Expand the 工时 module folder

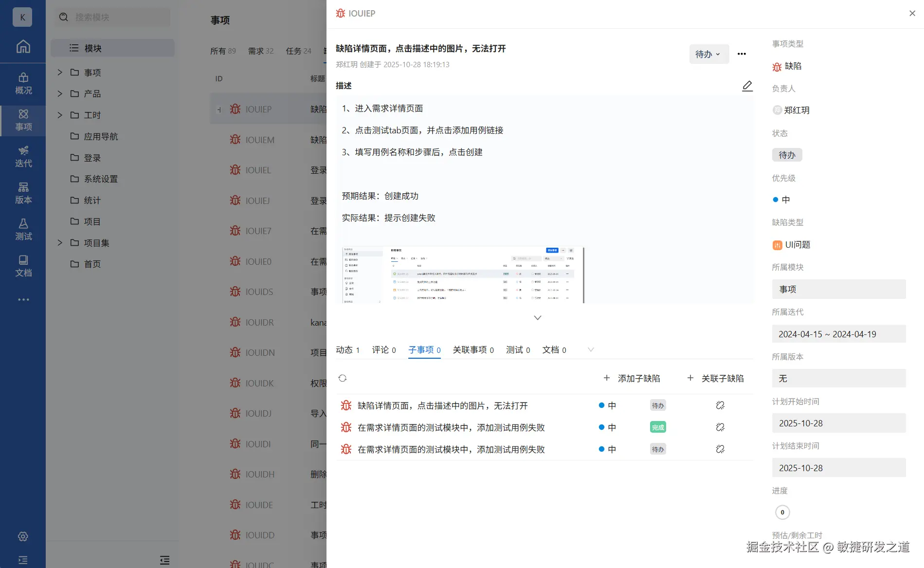pyautogui.click(x=60, y=115)
